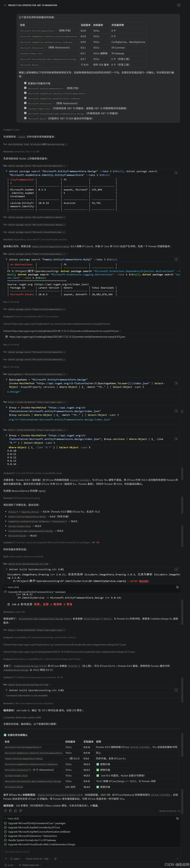Clear todos icon on bottom Todos panel

(x=178, y=818)
